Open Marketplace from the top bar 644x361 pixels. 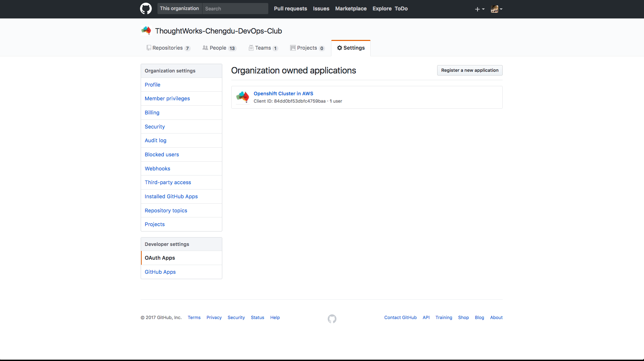351,9
